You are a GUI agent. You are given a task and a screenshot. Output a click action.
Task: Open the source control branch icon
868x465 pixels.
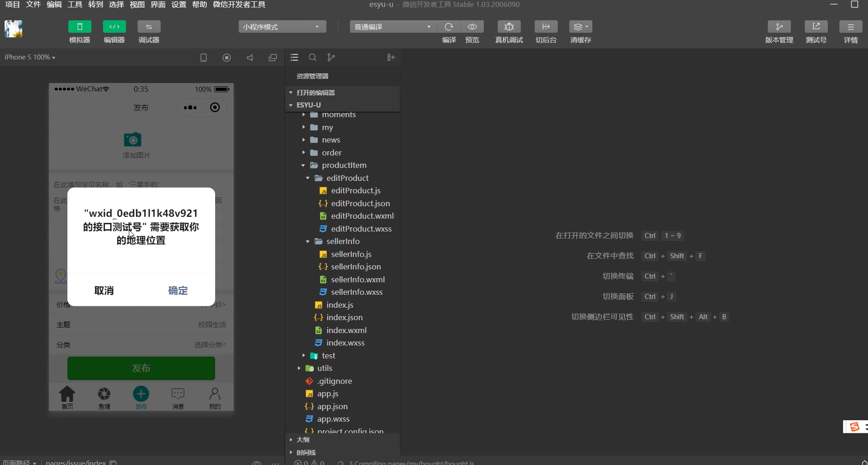click(331, 58)
